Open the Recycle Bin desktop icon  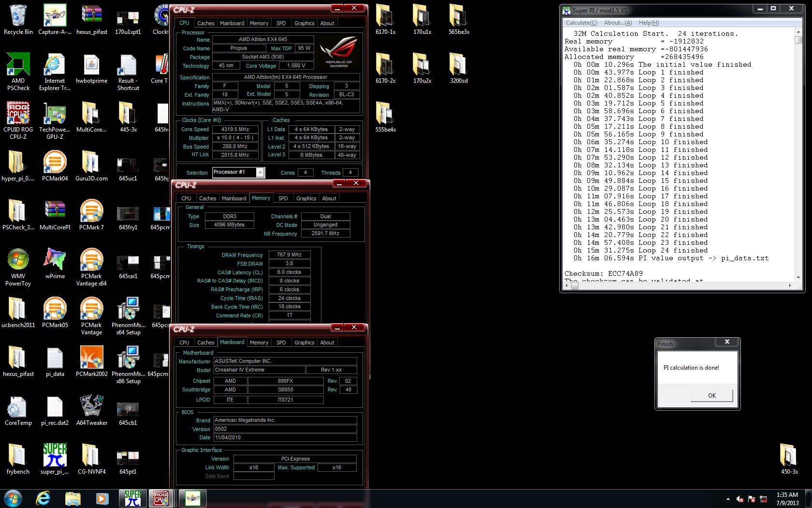[x=18, y=20]
